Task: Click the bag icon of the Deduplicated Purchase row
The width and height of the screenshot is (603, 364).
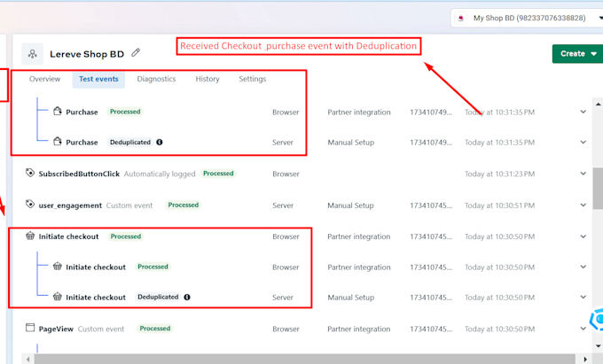Action: point(58,142)
